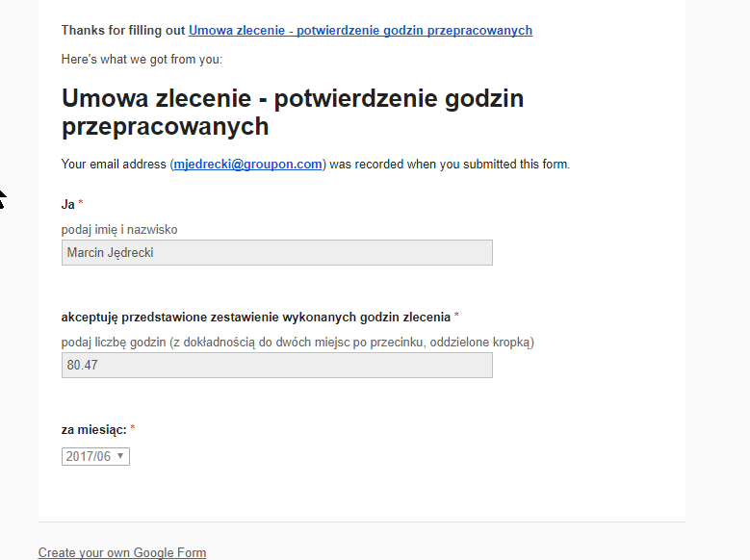The width and height of the screenshot is (750, 560).
Task: Click the 'Thanks for filling out' text
Action: [123, 31]
